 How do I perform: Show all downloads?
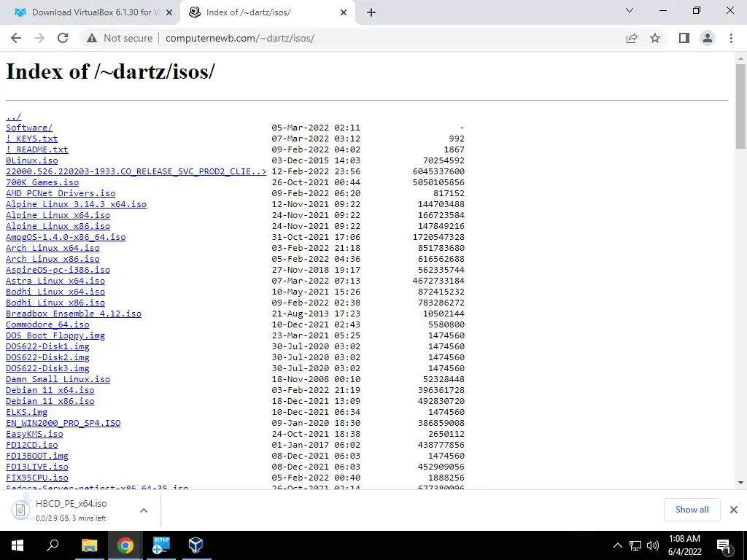coord(692,510)
